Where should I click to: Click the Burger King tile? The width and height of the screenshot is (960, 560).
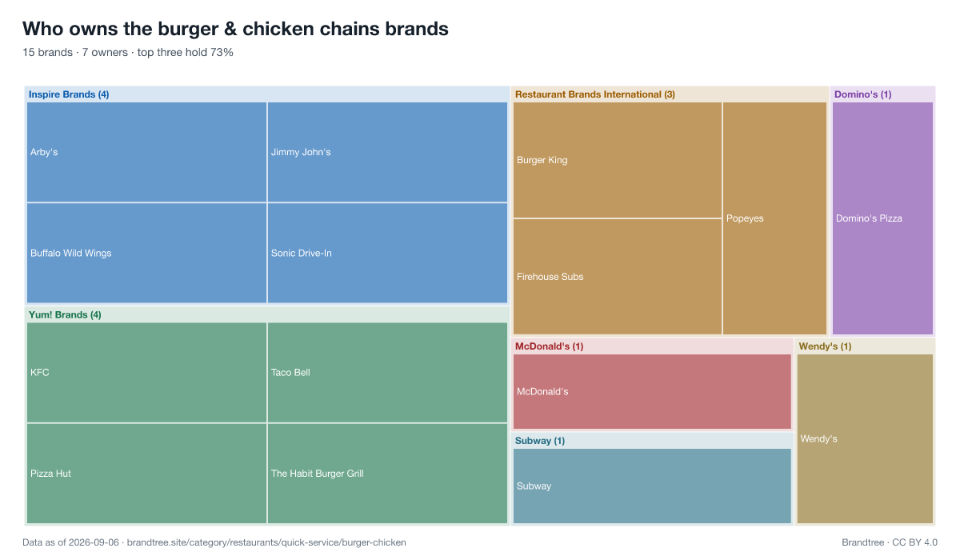(618, 160)
